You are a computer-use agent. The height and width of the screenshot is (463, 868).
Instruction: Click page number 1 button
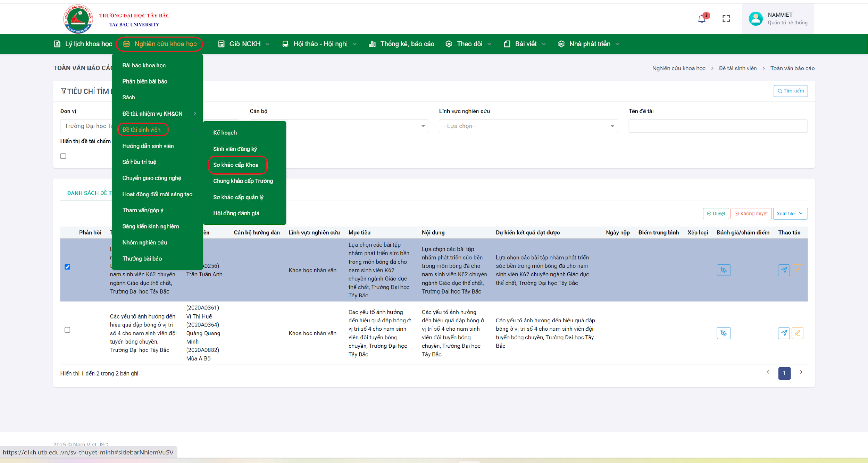pyautogui.click(x=784, y=373)
